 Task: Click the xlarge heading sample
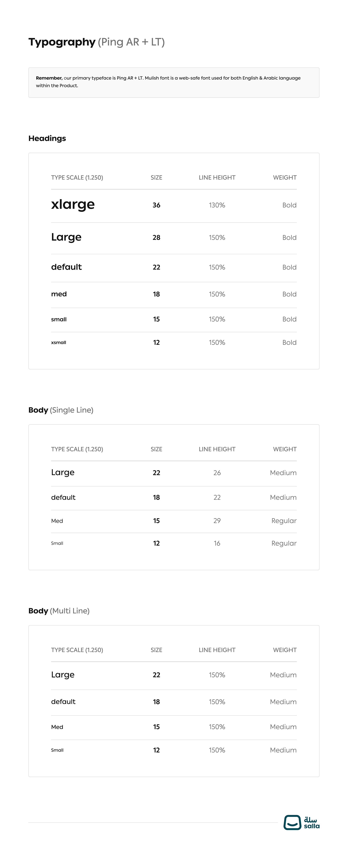tap(73, 205)
